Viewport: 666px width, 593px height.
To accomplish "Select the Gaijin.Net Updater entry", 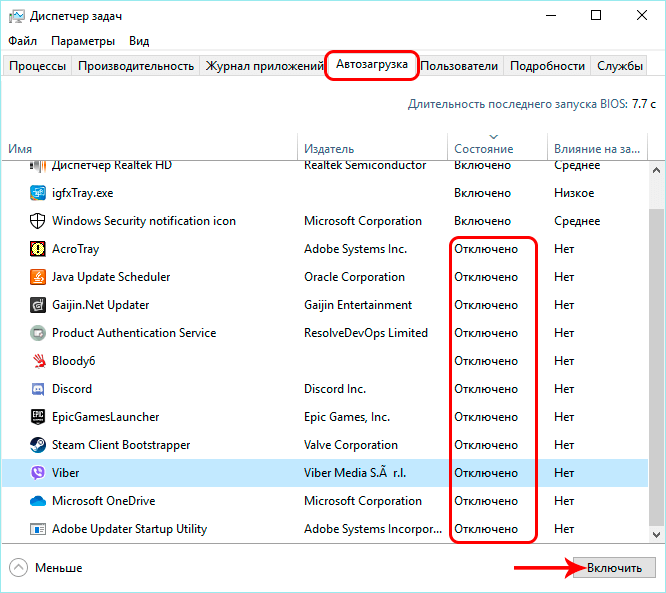I will point(100,305).
